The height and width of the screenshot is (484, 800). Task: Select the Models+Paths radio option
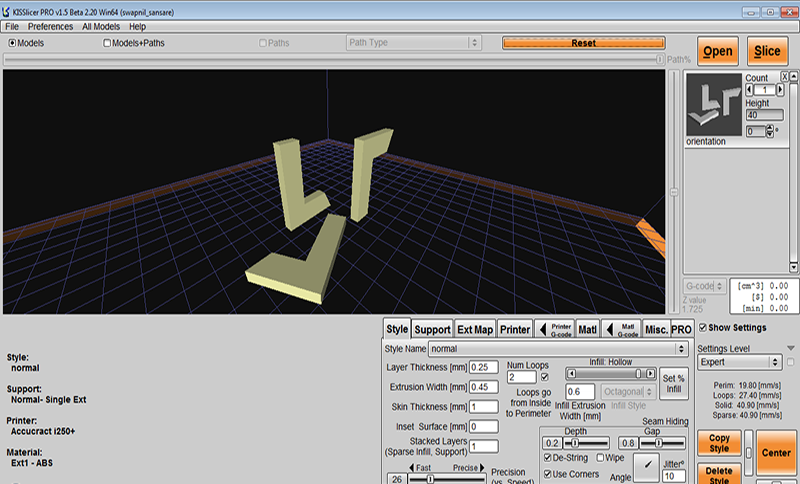[107, 43]
